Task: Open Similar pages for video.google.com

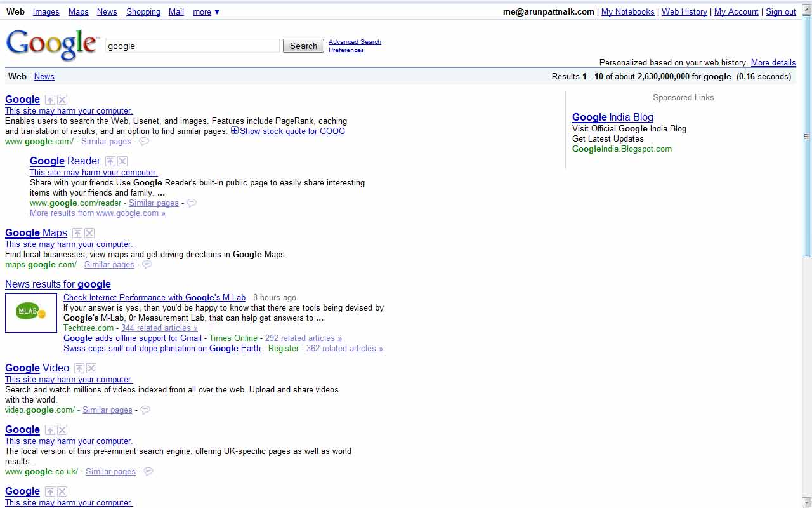Action: coord(107,410)
